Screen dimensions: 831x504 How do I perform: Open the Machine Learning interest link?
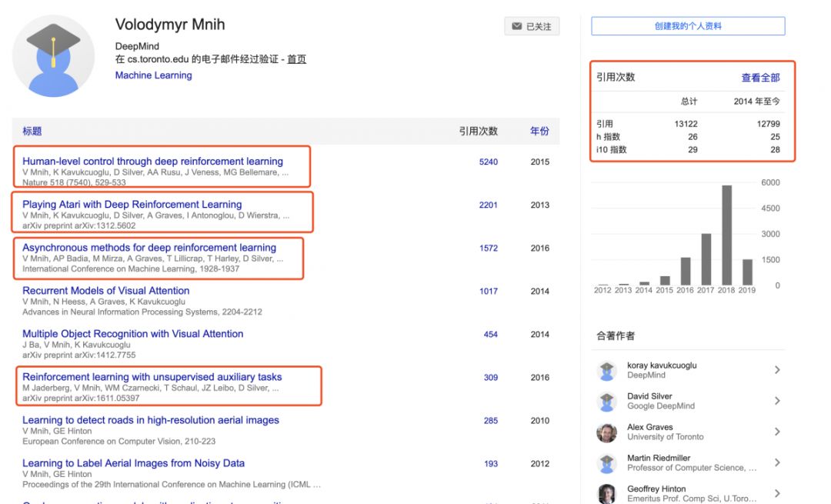(x=154, y=75)
